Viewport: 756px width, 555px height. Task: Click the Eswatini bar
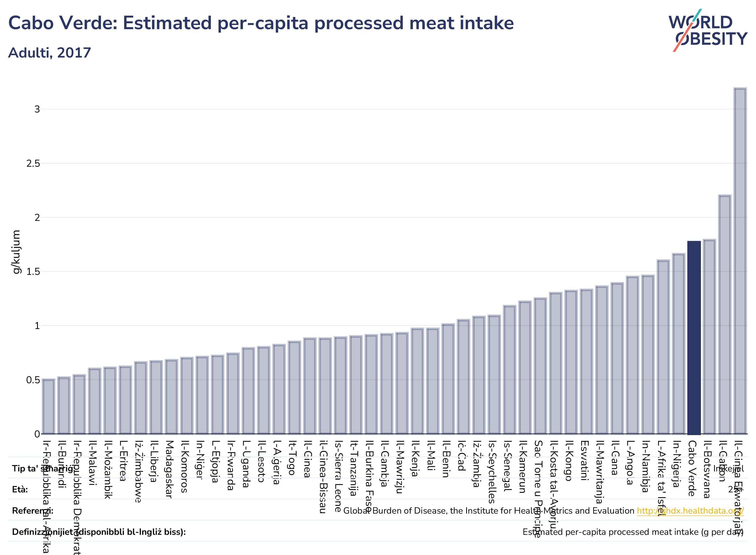pos(586,361)
